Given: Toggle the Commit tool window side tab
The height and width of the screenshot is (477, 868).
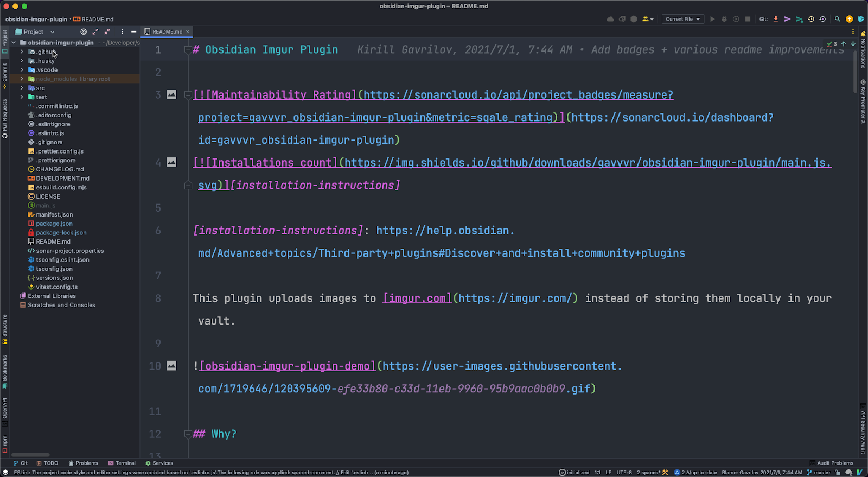Looking at the screenshot, I should point(5,75).
